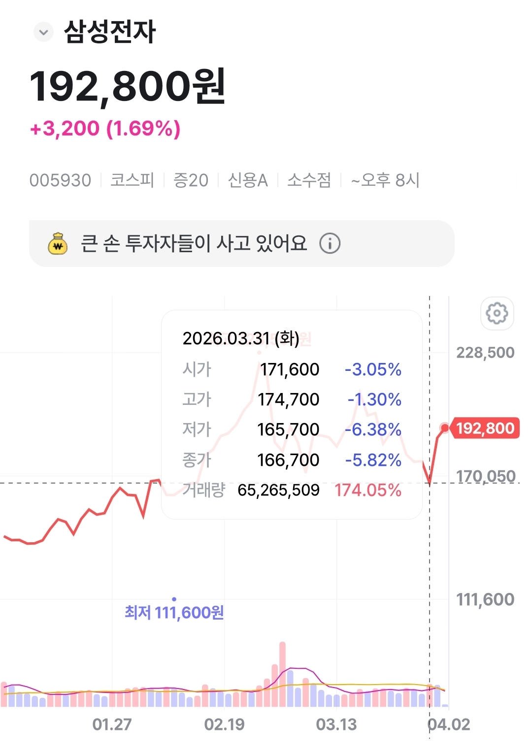Tap the 01.27 date on chart axis

click(112, 724)
